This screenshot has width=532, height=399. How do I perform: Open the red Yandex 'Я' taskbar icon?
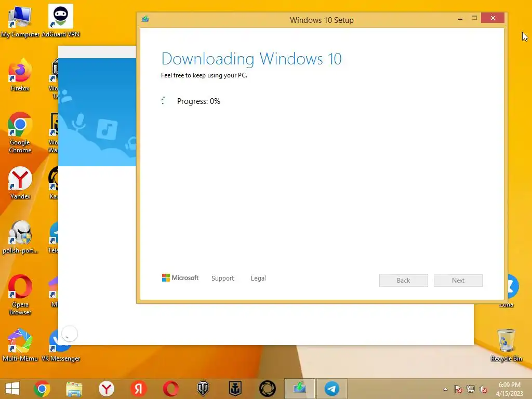click(x=138, y=389)
